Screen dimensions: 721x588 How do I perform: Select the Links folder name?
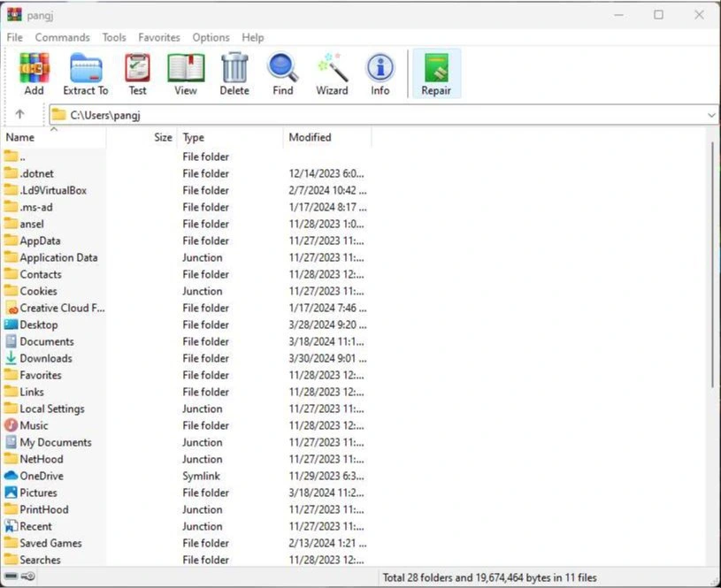click(x=32, y=392)
